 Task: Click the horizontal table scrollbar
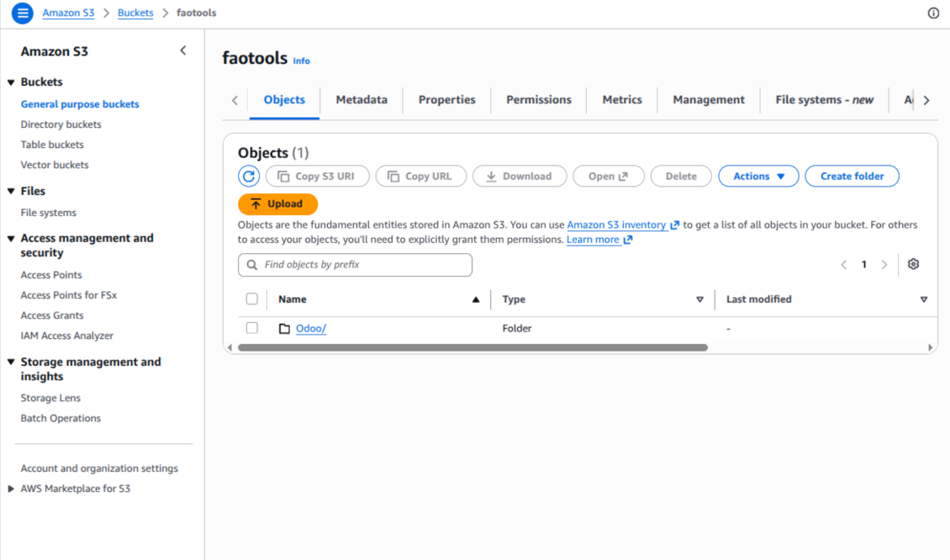point(472,348)
